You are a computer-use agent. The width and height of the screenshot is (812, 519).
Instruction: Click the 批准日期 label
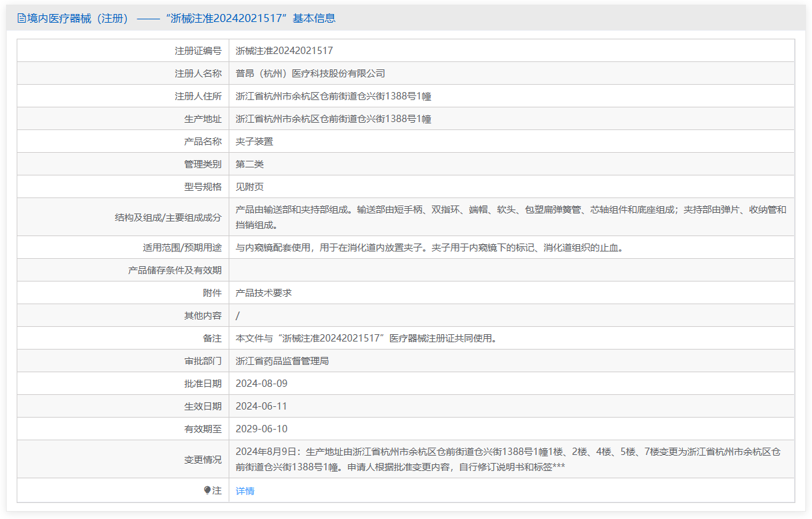(203, 384)
